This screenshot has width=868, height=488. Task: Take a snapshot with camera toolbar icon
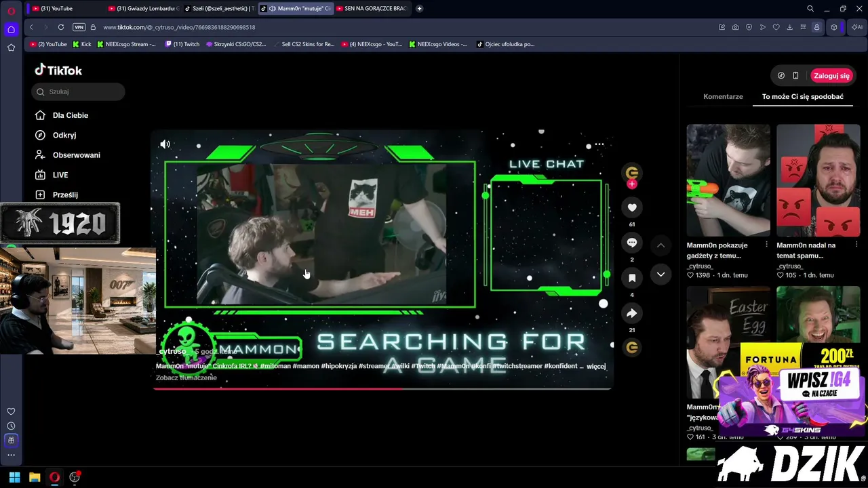(x=735, y=27)
